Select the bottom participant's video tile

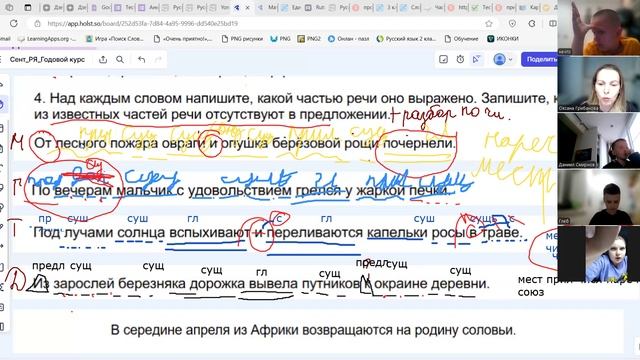598,253
